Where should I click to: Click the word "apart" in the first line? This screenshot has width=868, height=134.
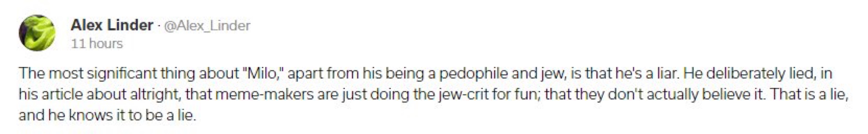click(305, 73)
